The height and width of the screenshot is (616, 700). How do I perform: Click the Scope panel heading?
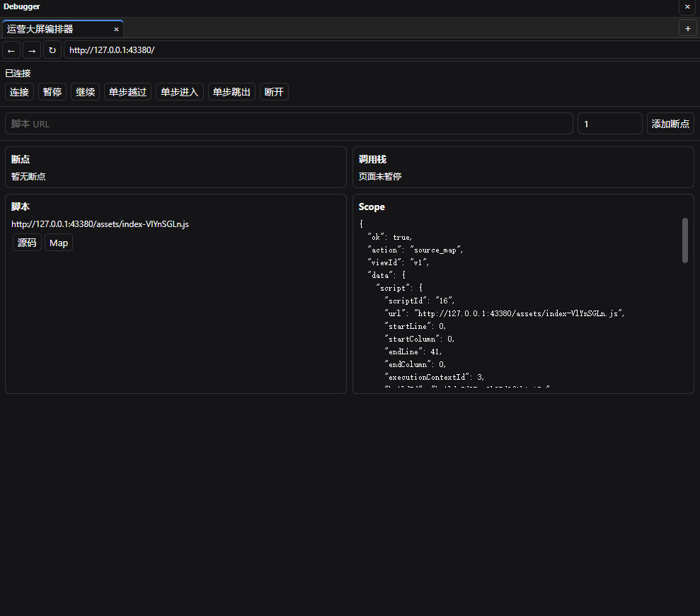coord(372,207)
